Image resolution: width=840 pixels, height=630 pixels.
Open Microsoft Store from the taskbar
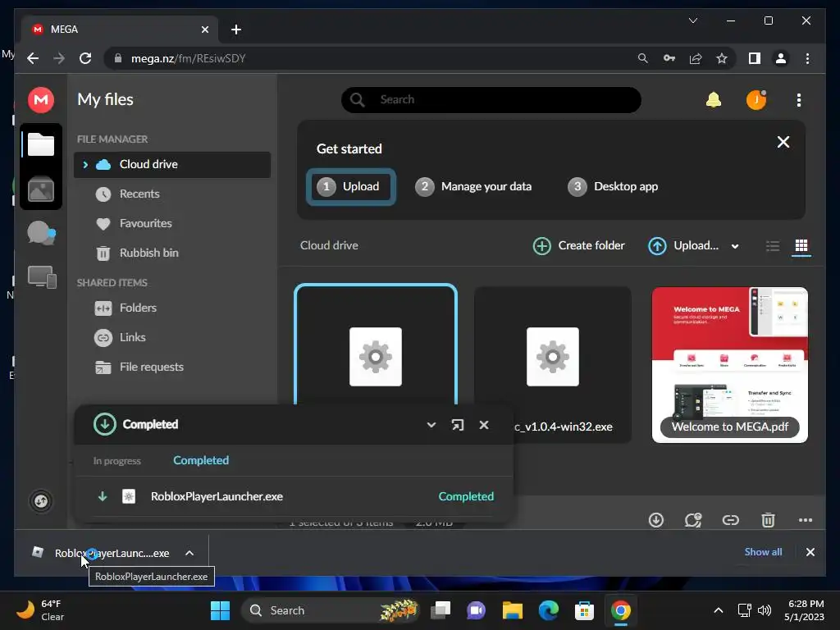pos(584,610)
